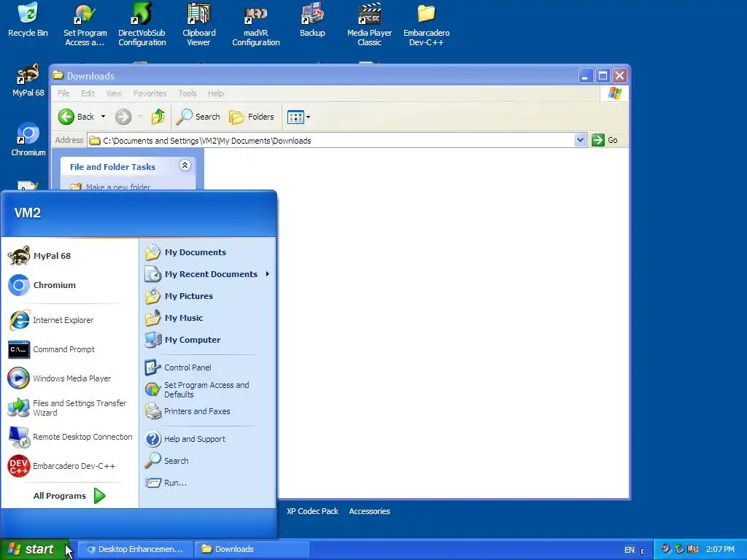Viewport: 747px width, 560px height.
Task: Maximize the Downloads window
Action: click(603, 76)
